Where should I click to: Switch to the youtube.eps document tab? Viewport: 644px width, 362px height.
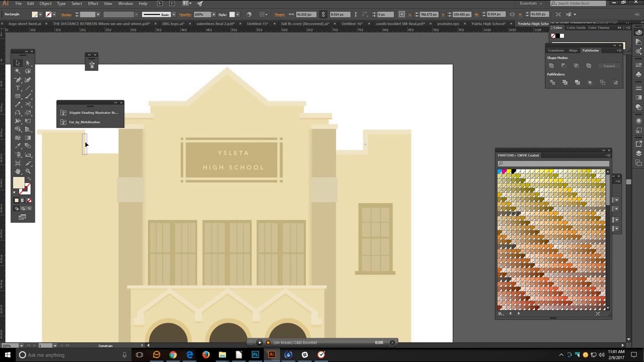coord(448,24)
